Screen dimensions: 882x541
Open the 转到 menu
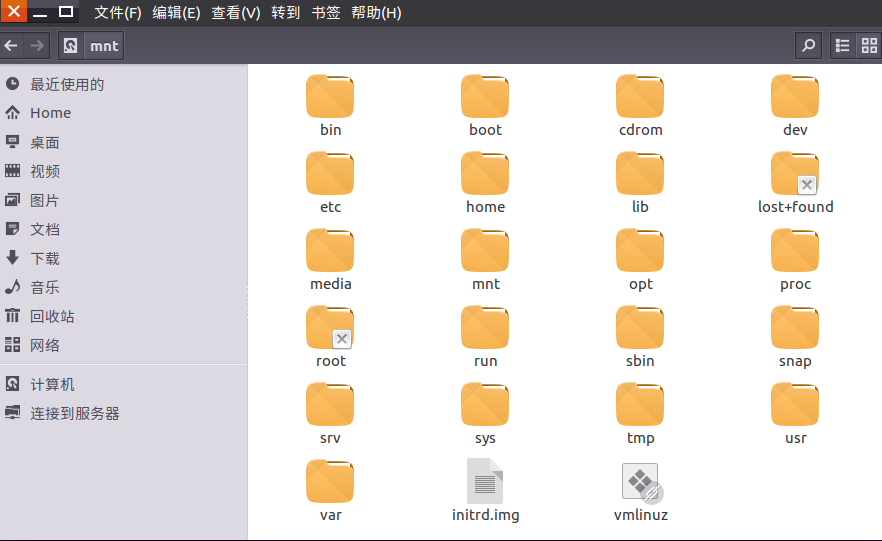click(286, 12)
